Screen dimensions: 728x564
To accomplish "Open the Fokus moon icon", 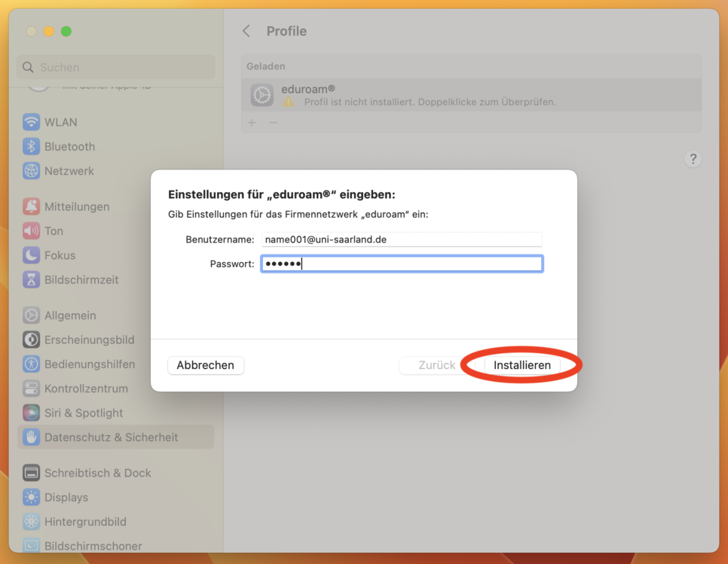I will coord(31,255).
